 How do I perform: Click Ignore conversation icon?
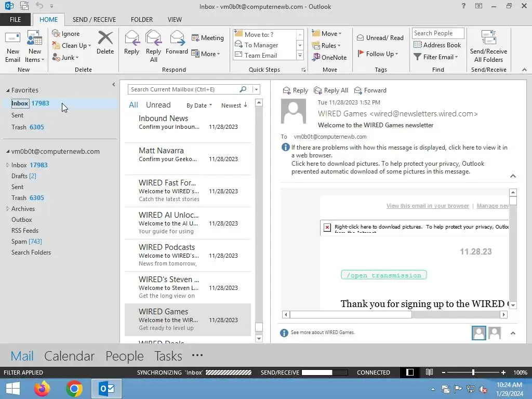[56, 33]
